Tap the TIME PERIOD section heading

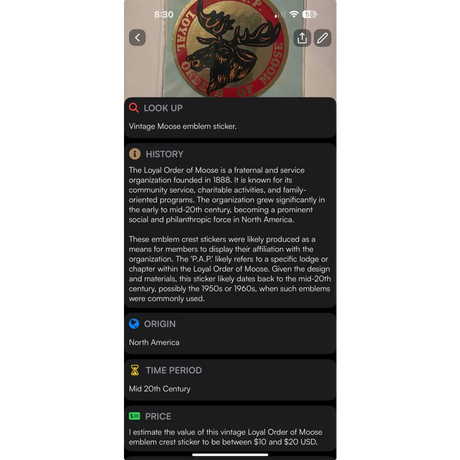[x=174, y=370]
